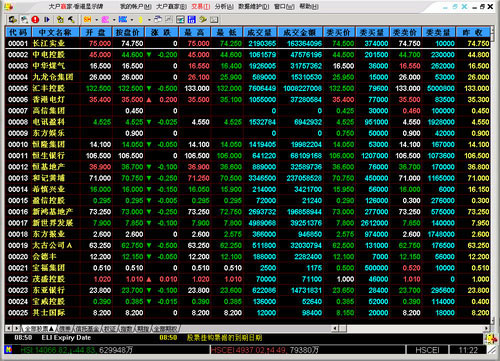Click the horizontal scrollbar thumb at bottom
The height and width of the screenshot is (361, 500).
(342, 329)
